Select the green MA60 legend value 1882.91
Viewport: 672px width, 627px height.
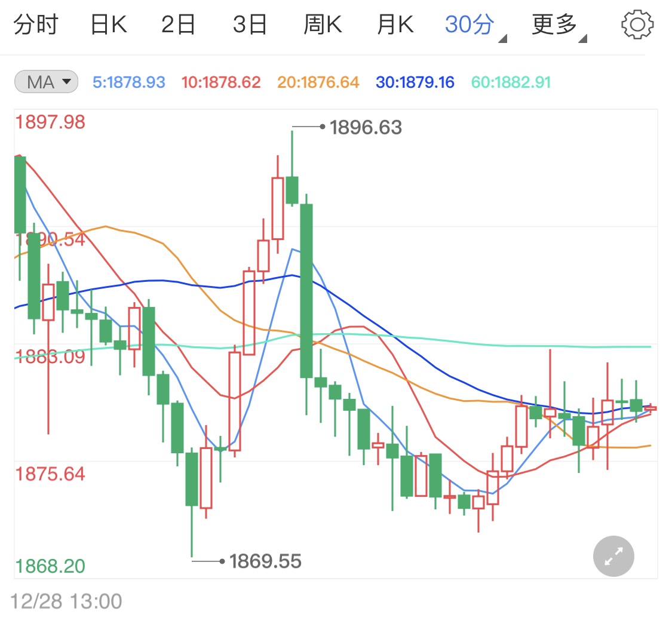tap(511, 82)
